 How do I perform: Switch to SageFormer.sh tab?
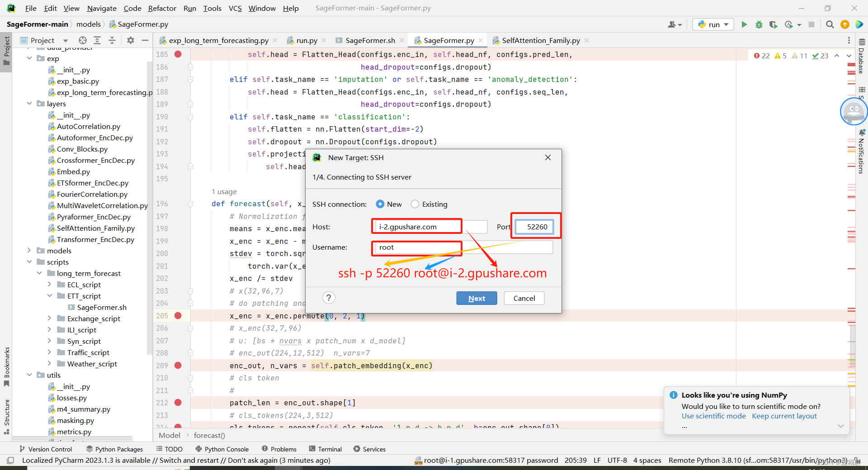pyautogui.click(x=370, y=40)
